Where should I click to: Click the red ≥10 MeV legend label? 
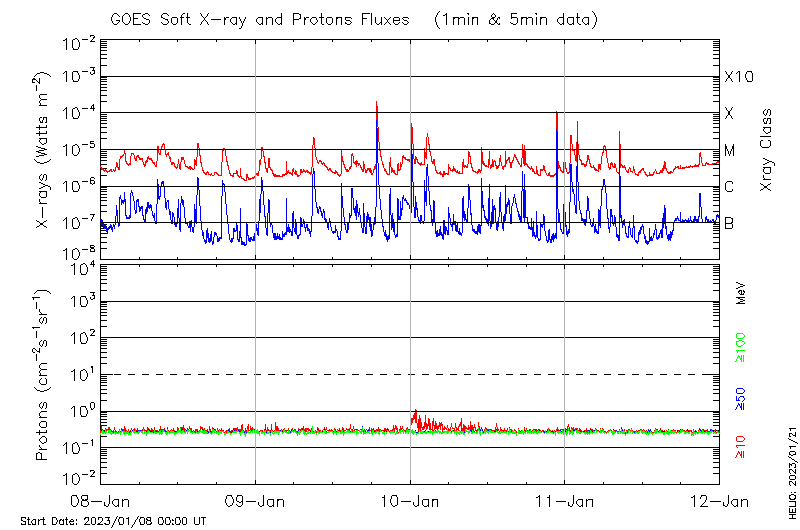pos(742,447)
